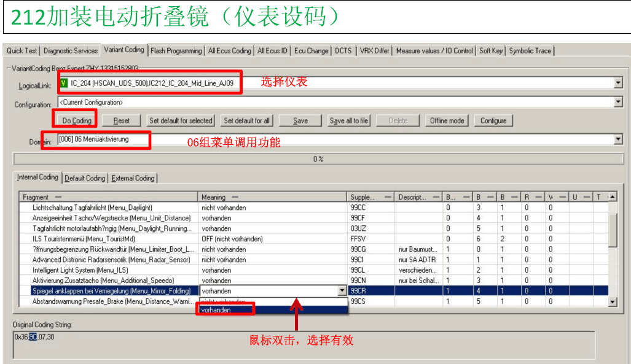Screen dimensions: 631x364
Task: Open the LogicalLink dropdown arrow
Action: click(617, 83)
